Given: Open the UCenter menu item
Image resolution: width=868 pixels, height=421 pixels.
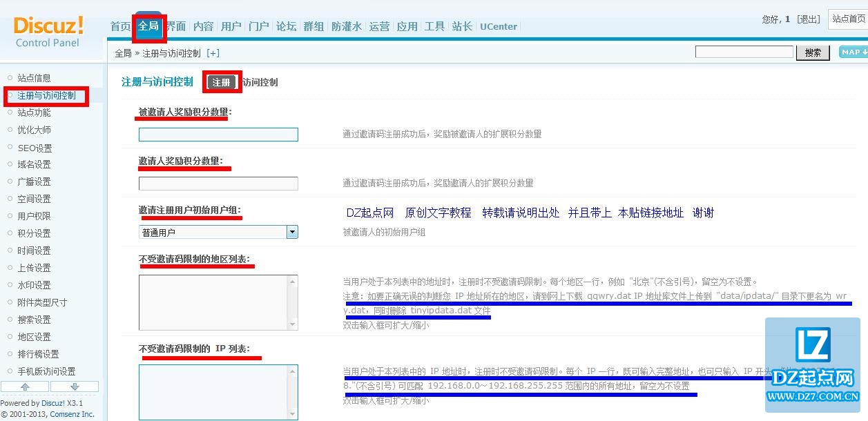Looking at the screenshot, I should coord(498,26).
